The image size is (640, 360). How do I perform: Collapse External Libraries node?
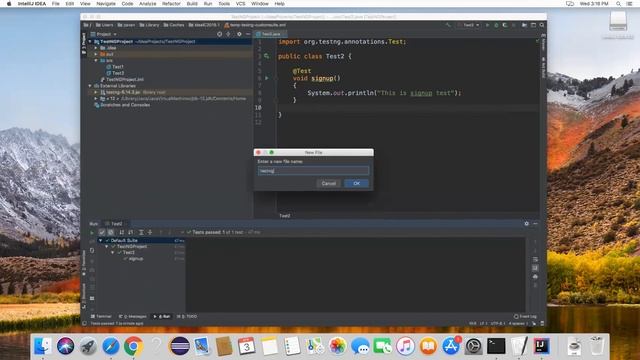(90, 86)
